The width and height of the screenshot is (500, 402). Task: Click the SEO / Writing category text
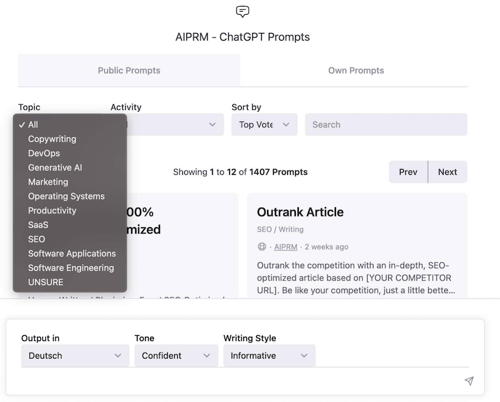click(x=280, y=229)
